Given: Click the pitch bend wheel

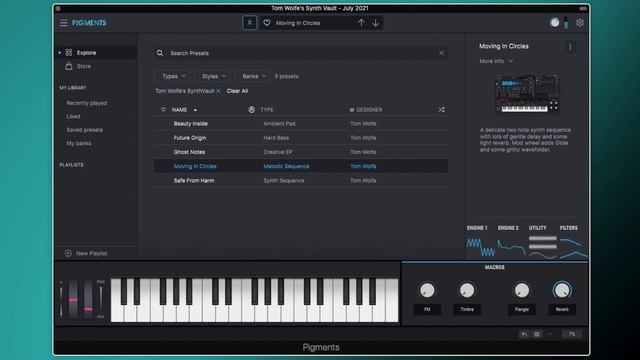Looking at the screenshot, I should [73, 299].
